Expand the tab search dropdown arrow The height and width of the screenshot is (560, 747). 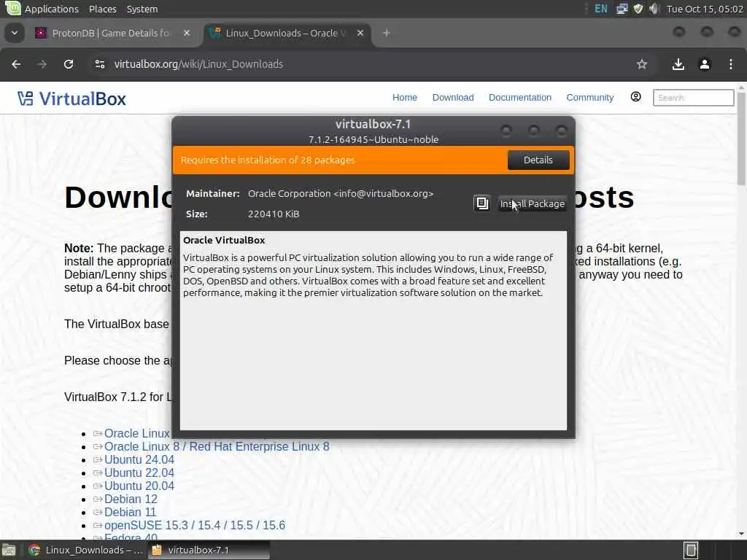tap(15, 33)
